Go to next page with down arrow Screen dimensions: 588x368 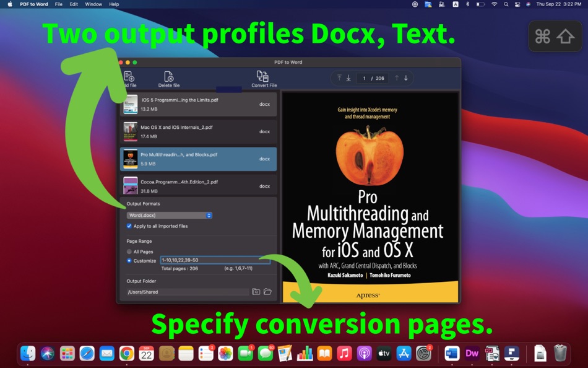point(406,77)
